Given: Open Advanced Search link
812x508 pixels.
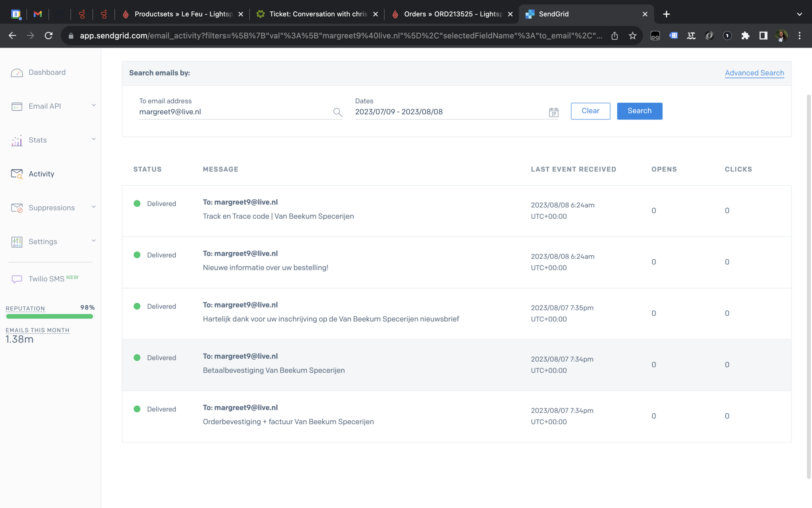Looking at the screenshot, I should coord(754,73).
